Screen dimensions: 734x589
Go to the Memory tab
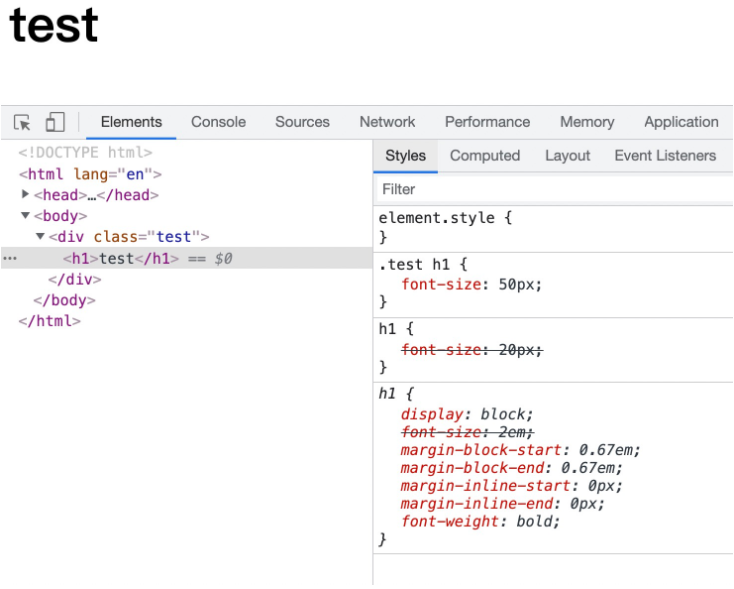click(587, 122)
